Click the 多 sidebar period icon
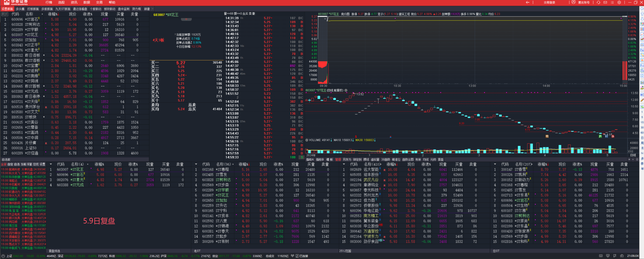Image resolution: width=644 pixels, height=259 pixels. click(x=642, y=159)
